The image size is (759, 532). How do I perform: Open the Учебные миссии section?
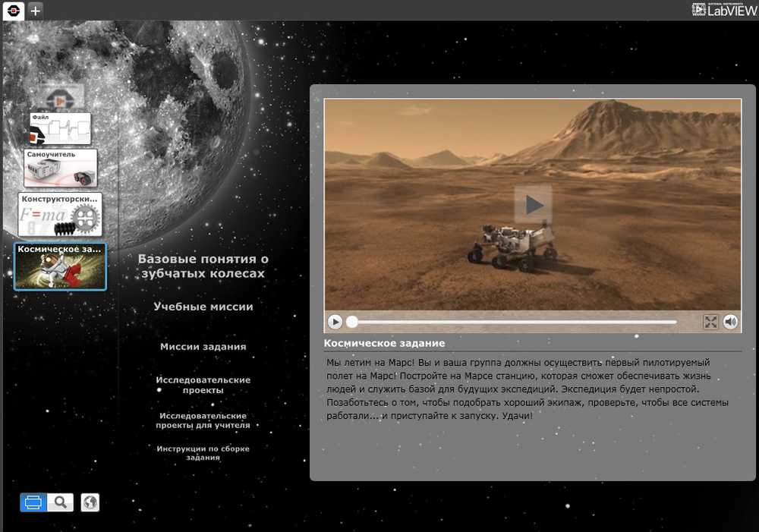[203, 307]
